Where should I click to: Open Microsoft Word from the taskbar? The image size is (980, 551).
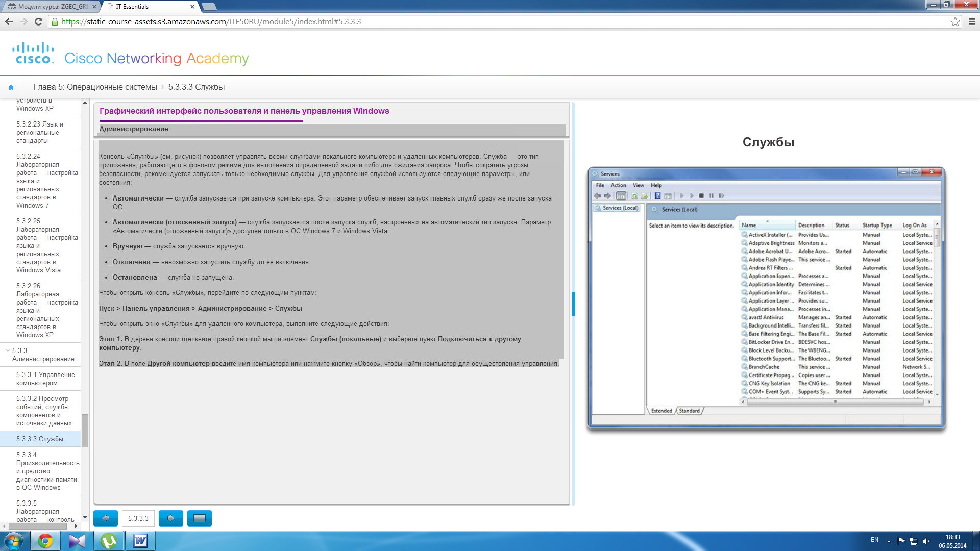pos(140,541)
